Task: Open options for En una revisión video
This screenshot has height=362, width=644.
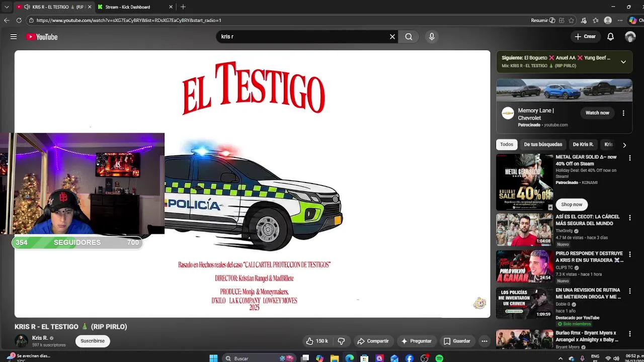Action: [629, 291]
